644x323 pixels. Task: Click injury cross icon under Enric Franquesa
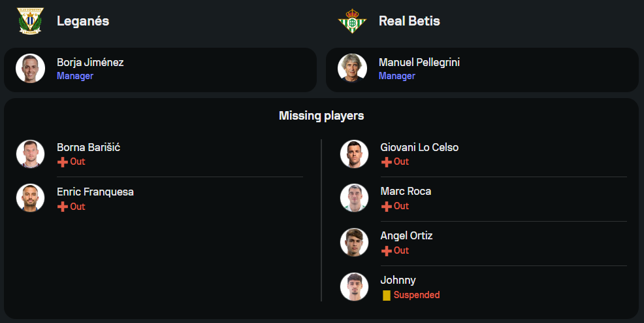[63, 207]
